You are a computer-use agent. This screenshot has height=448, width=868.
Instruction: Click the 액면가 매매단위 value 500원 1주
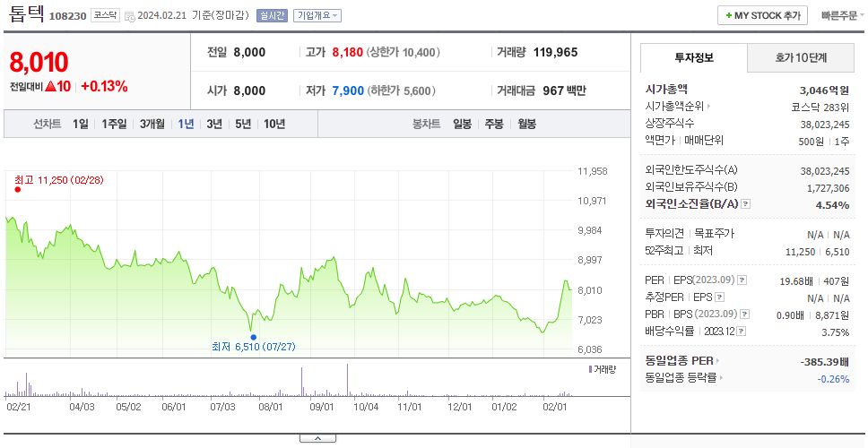824,142
